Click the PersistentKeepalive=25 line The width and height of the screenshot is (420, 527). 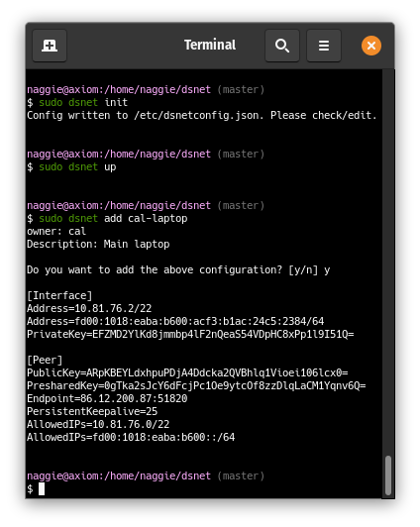point(92,411)
